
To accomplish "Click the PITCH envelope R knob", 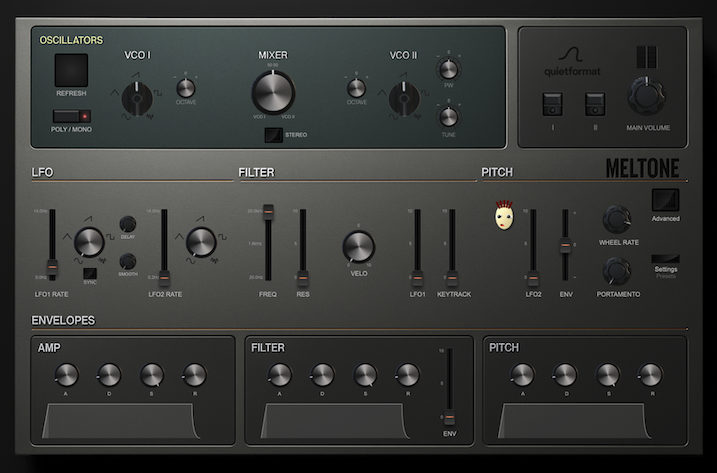I will (x=651, y=375).
